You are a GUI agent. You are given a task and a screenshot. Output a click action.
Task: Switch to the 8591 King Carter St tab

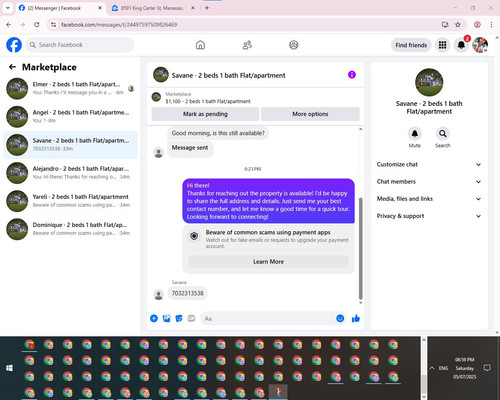tap(152, 8)
